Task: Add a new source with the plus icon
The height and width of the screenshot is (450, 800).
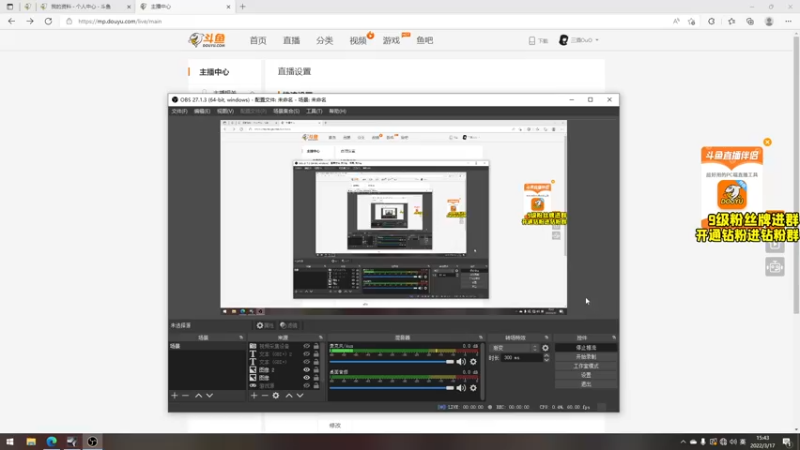Action: 254,395
